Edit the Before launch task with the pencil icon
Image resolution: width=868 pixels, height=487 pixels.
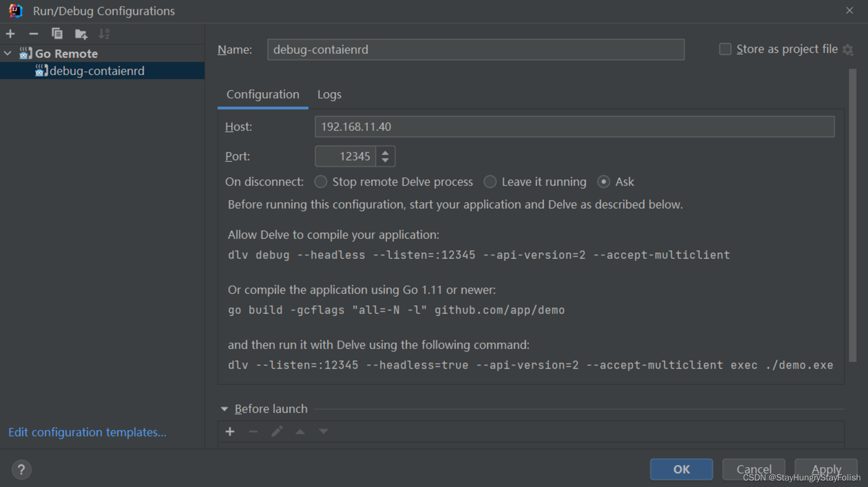click(x=277, y=431)
